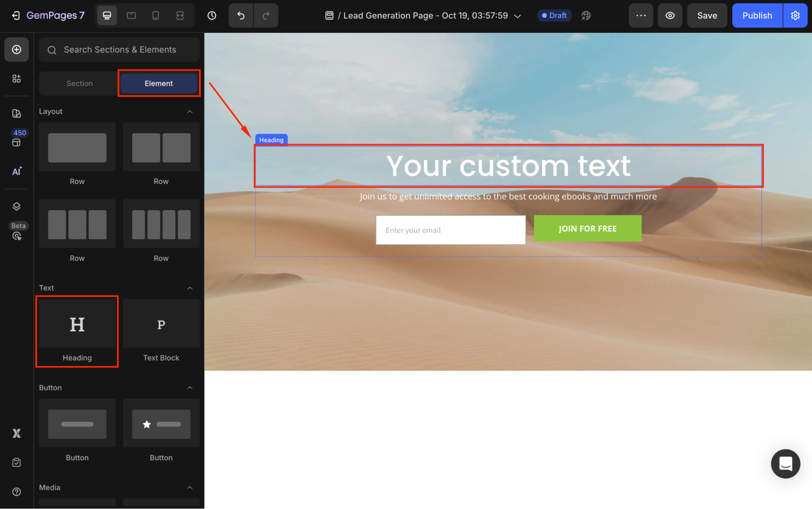Click the redo arrow icon
Screen dimensions: 812x509
(266, 15)
